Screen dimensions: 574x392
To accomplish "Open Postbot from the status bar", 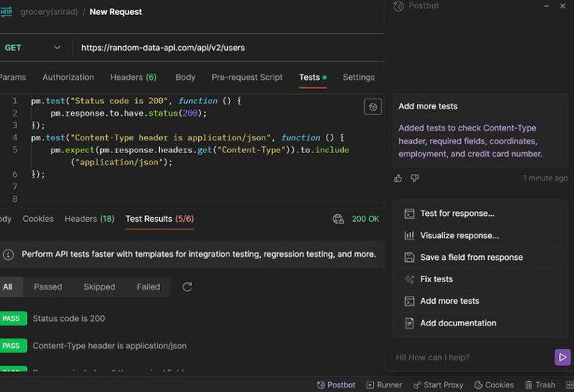I will [x=336, y=385].
